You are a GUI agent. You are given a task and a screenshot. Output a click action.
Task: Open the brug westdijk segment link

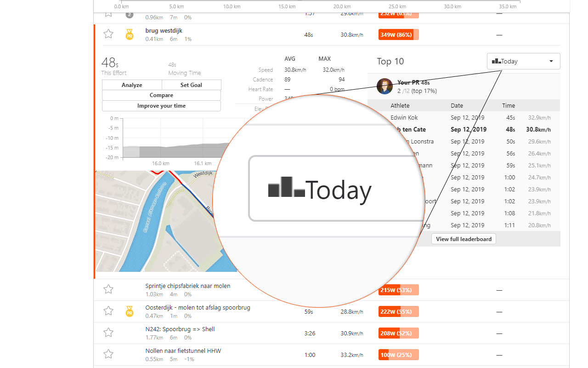pos(164,31)
